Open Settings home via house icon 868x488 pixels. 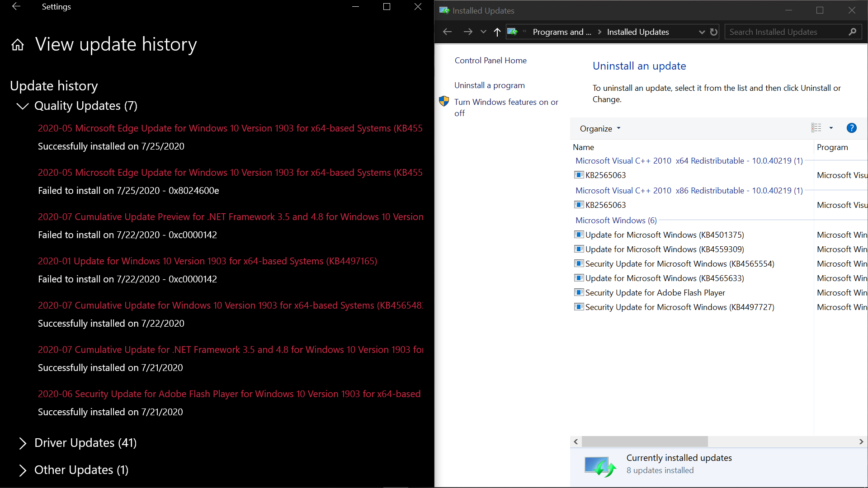(18, 45)
